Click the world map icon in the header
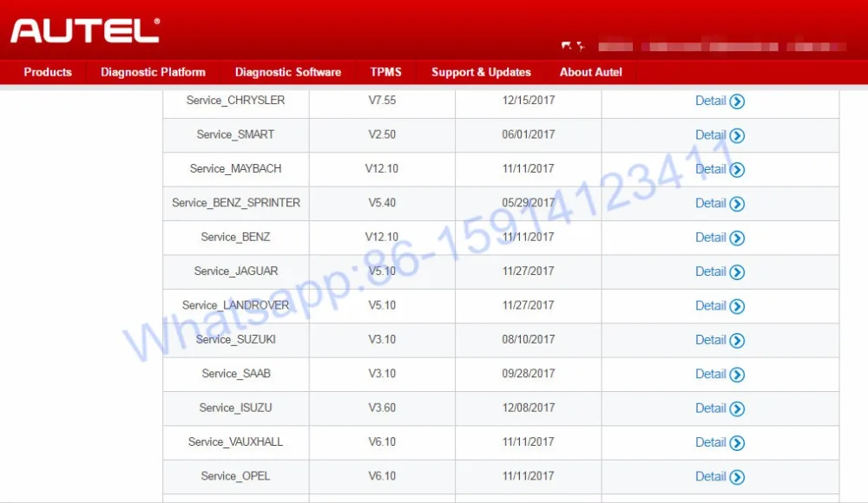 573,46
